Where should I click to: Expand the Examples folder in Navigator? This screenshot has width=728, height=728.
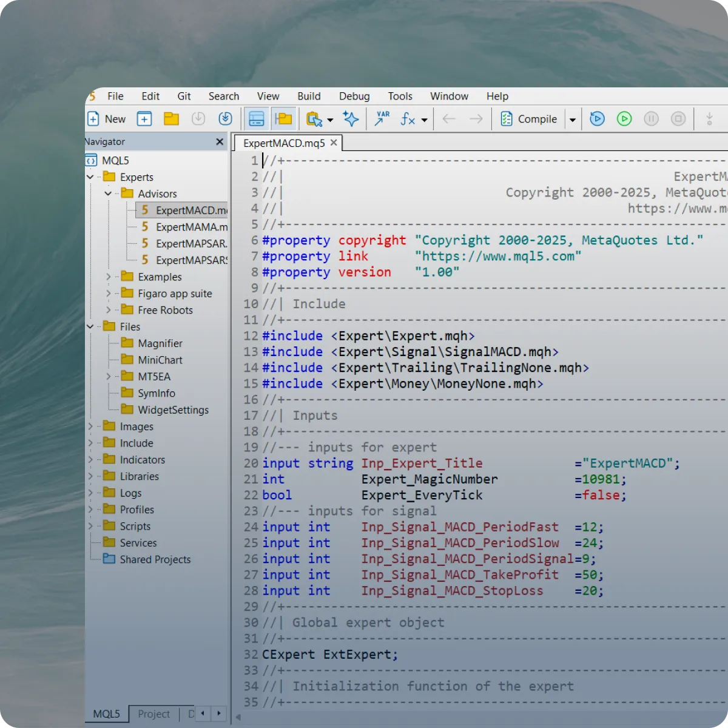[109, 277]
